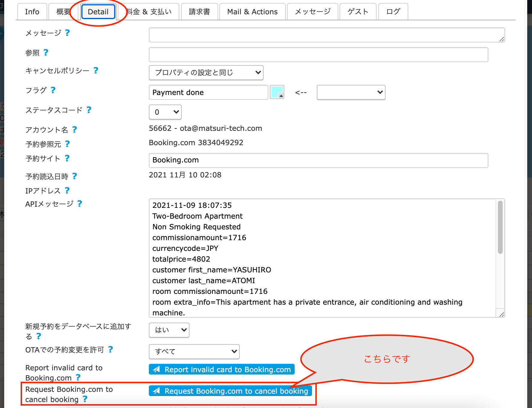Click help icon next to IPアドレス
Viewport: 532px width, 408px height.
67,190
